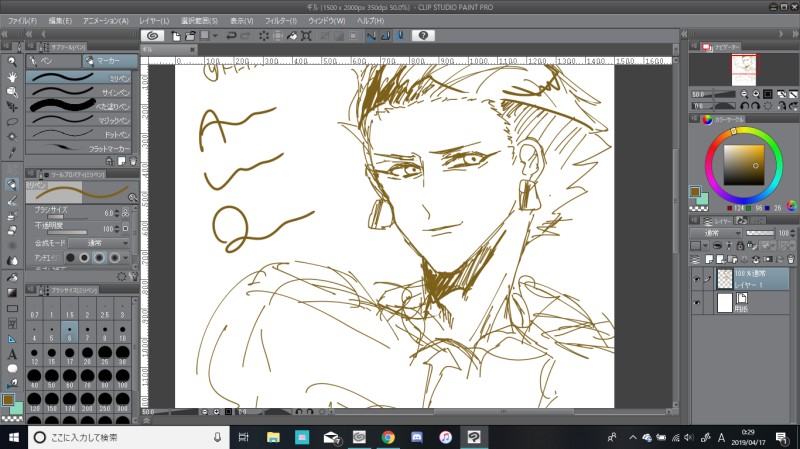The image size is (800, 449).
Task: Select the strongest anti-aliasing option
Action: tap(114, 258)
